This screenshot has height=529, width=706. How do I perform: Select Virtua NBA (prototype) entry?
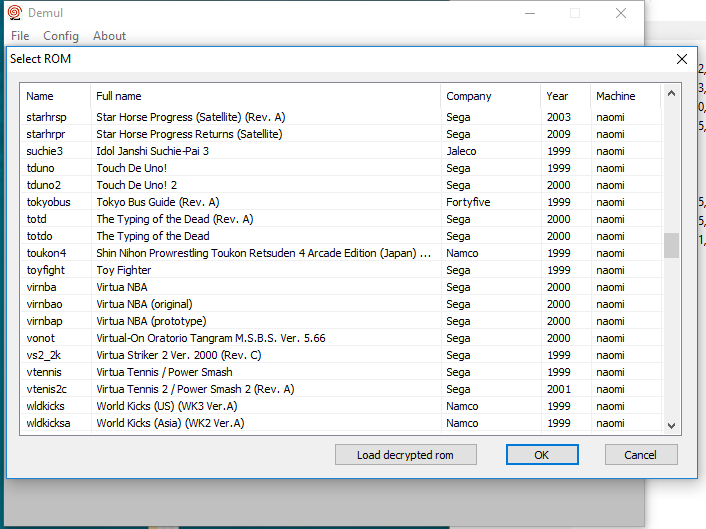(341, 321)
